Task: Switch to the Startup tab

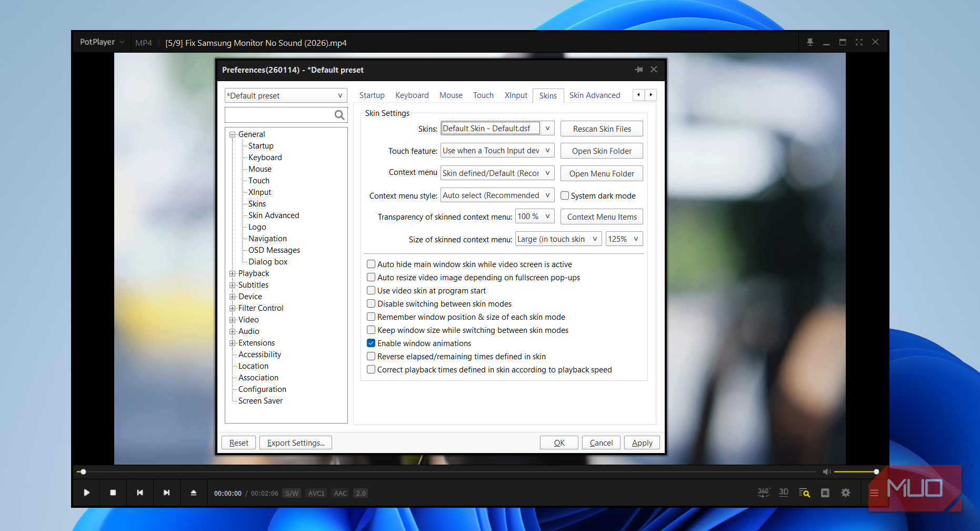Action: tap(372, 95)
